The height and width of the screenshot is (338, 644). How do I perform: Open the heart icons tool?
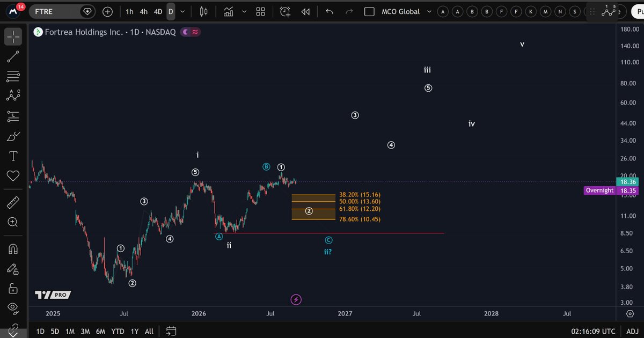click(x=13, y=175)
